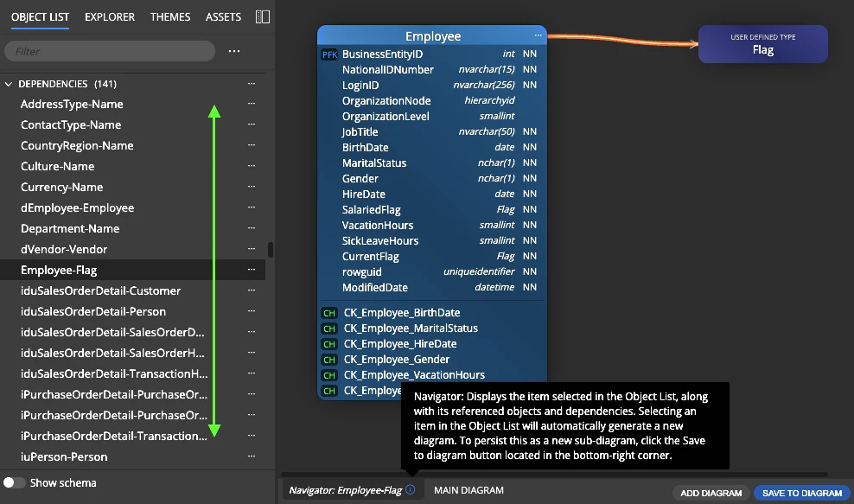
Task: Open ellipsis menu for ContactType-Name
Action: [251, 124]
